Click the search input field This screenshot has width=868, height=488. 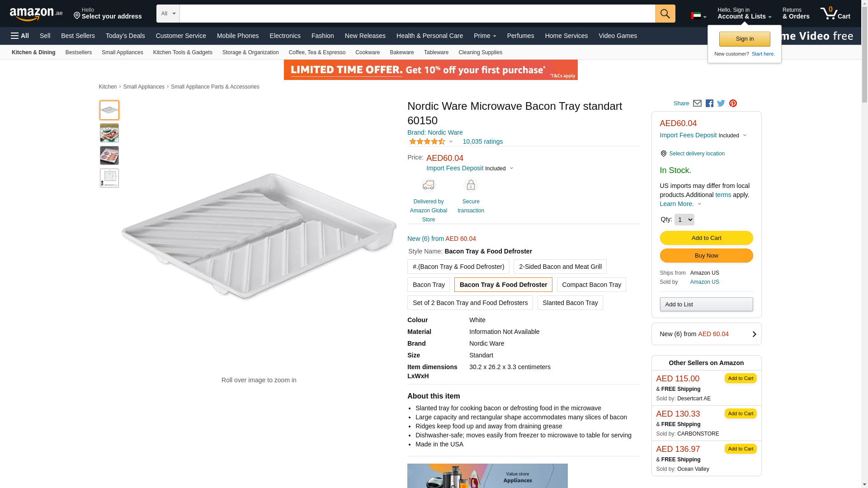pos(417,14)
